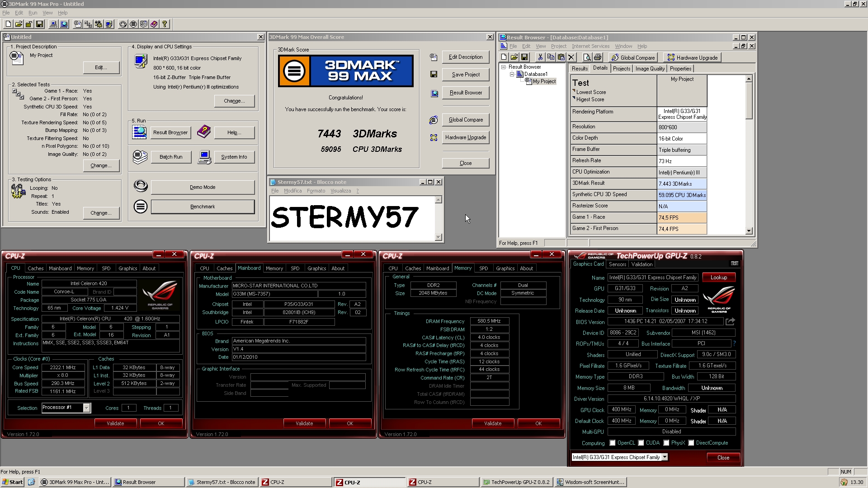Click Result Browser details scroll down arrow
The height and width of the screenshot is (488, 868).
click(x=749, y=231)
